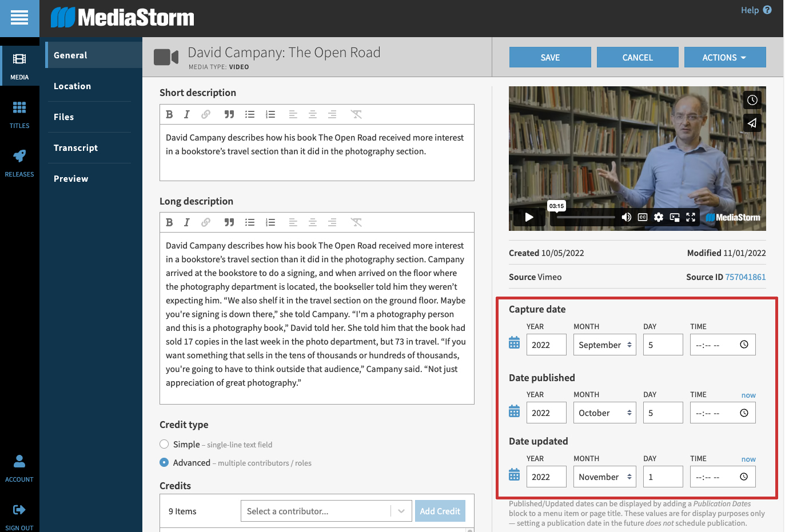The height and width of the screenshot is (532, 785).
Task: Click Bold in Short description toolbar
Action: 169,114
